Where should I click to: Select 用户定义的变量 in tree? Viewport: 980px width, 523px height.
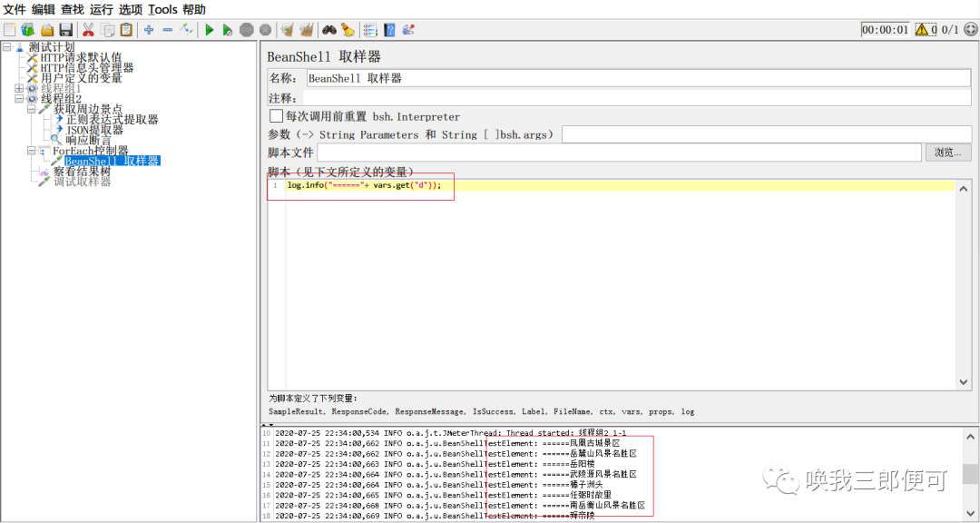pyautogui.click(x=82, y=78)
